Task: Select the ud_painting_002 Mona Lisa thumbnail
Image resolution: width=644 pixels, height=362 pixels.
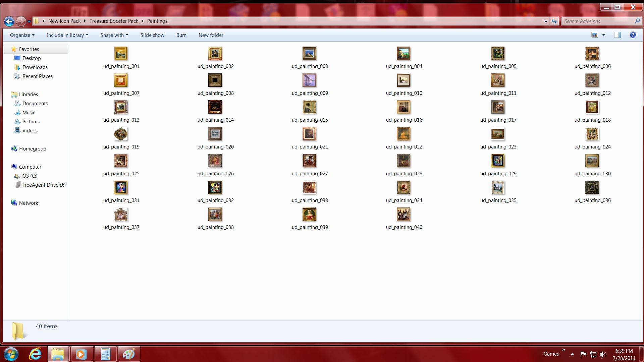Action: pyautogui.click(x=215, y=54)
